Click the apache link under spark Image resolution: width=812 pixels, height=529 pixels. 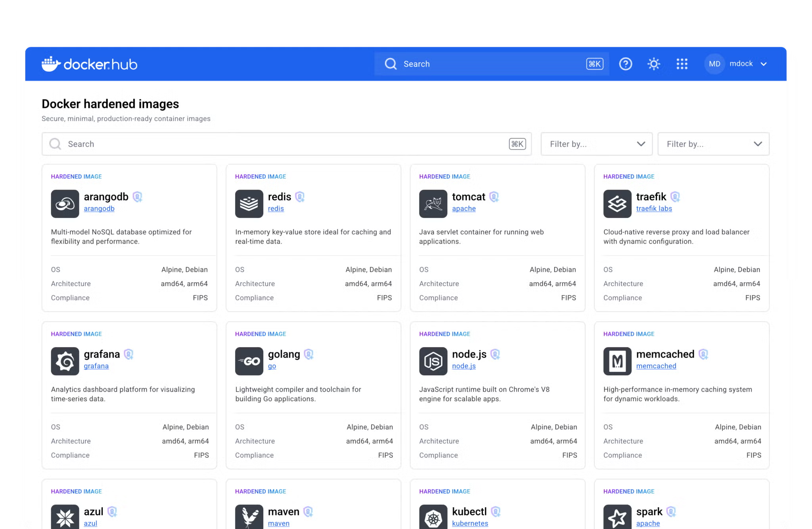pyautogui.click(x=647, y=523)
